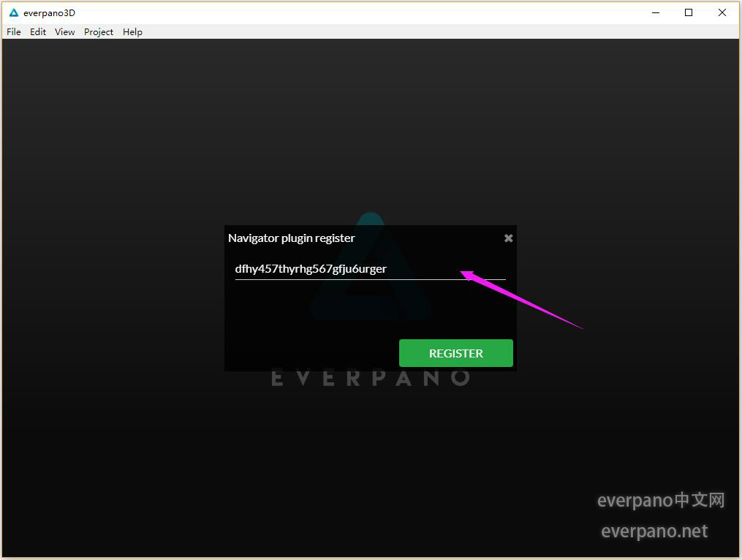
Task: Open the Edit menu
Action: click(38, 32)
